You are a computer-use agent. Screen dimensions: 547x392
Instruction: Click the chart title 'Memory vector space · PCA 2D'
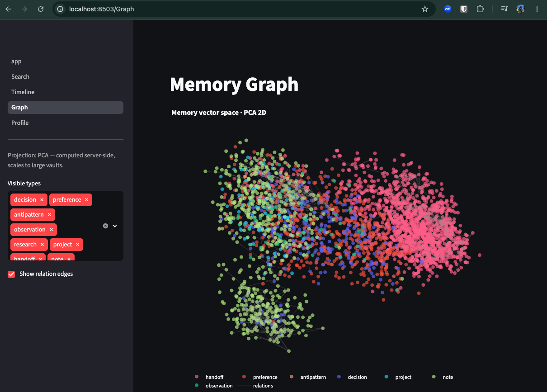pos(219,113)
